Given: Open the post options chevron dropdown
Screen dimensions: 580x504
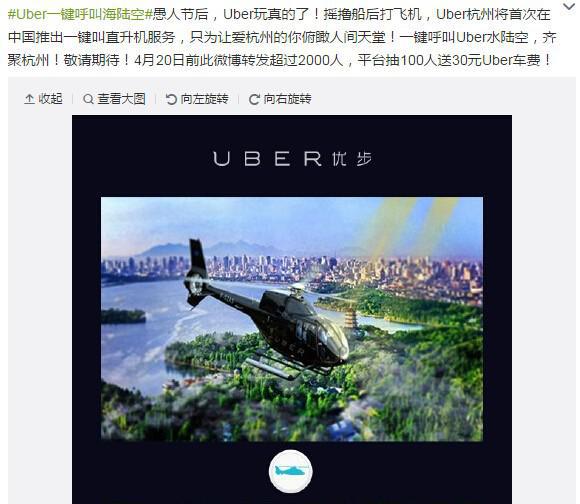Looking at the screenshot, I should (569, 6).
